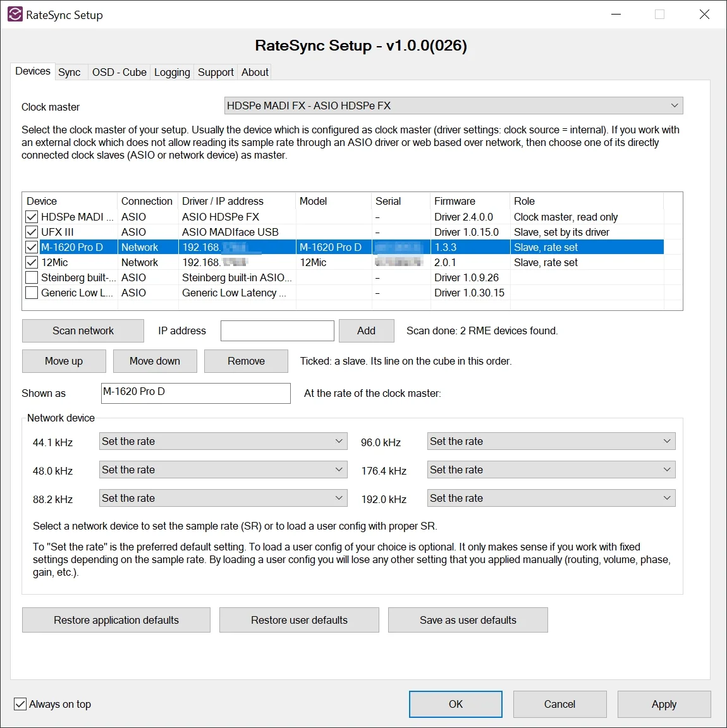Image resolution: width=727 pixels, height=728 pixels.
Task: Close the RateSync Setup window
Action: (x=704, y=15)
